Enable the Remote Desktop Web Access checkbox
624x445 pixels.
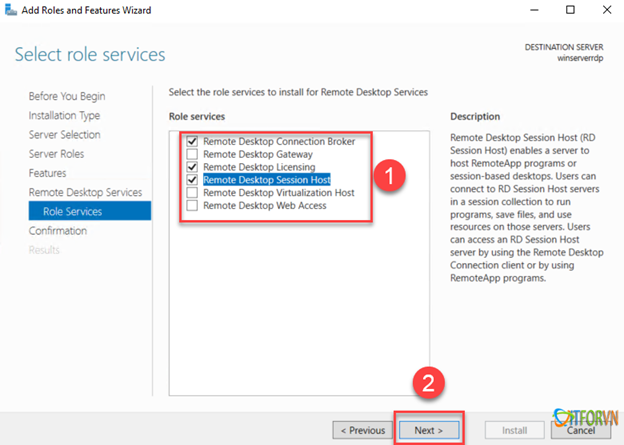pyautogui.click(x=192, y=205)
